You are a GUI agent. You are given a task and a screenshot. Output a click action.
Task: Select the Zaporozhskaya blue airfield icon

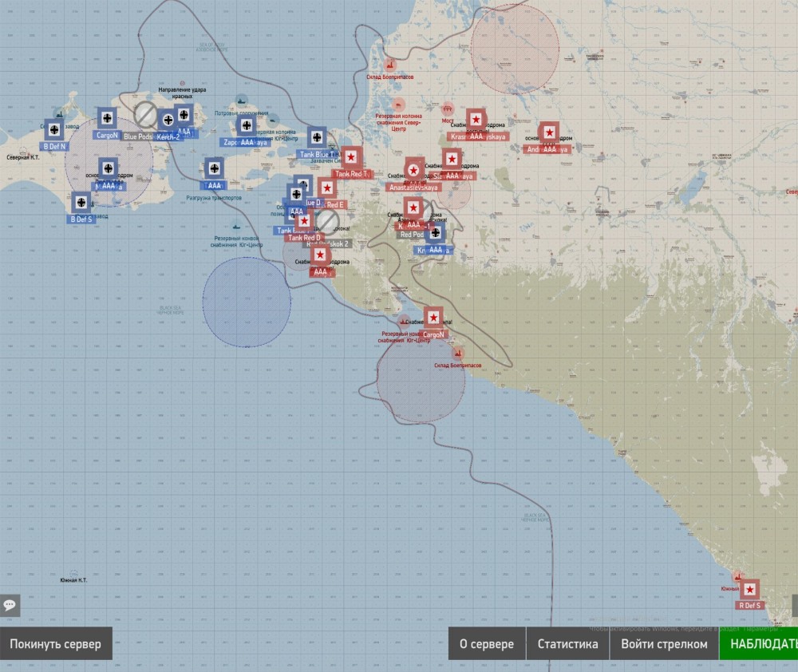click(247, 125)
